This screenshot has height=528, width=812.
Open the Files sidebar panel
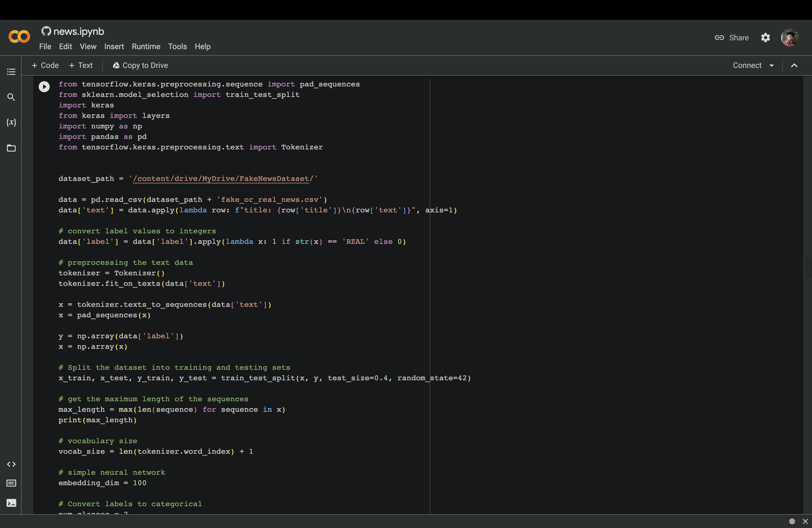tap(11, 148)
